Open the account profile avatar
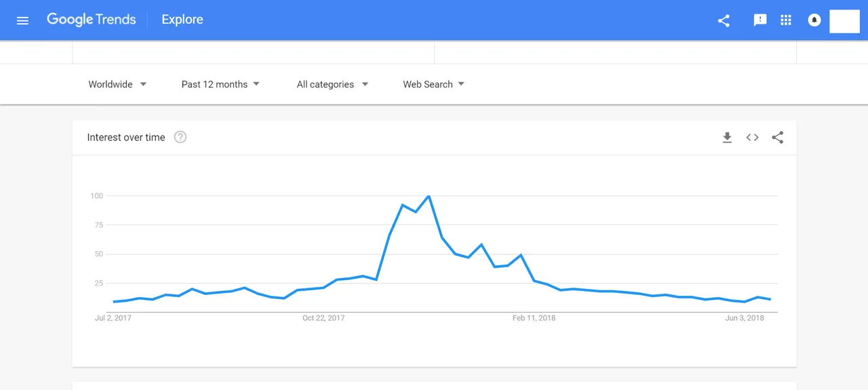The width and height of the screenshot is (868, 390). point(844,21)
